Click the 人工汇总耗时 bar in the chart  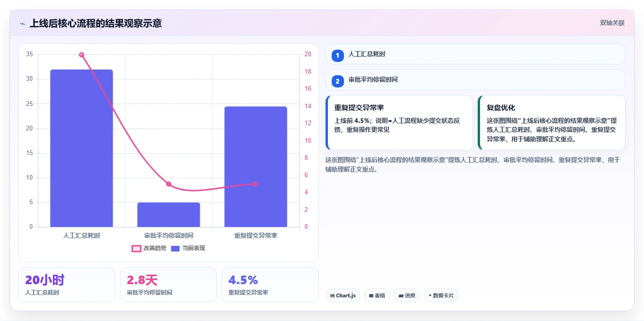pyautogui.click(x=81, y=148)
